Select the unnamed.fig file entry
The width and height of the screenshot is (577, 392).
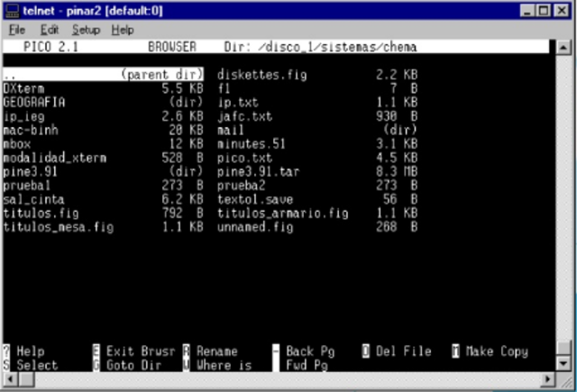tap(317, 227)
